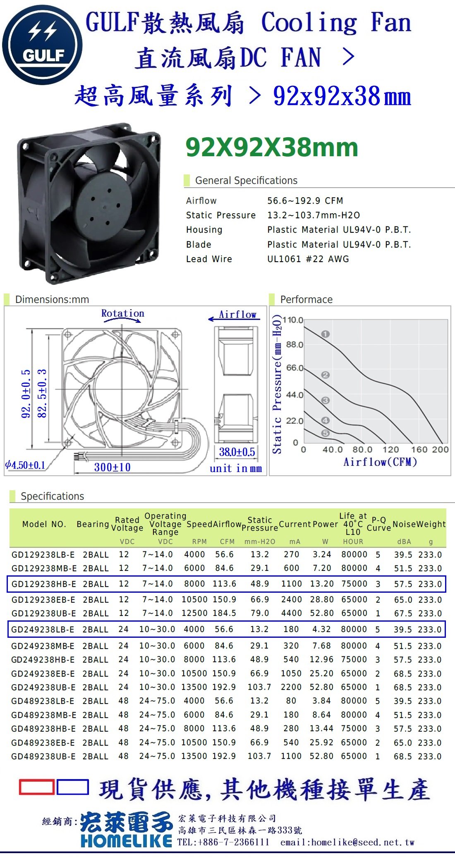The width and height of the screenshot is (455, 868).
Task: Select model GD249238MB-E
Action: click(x=43, y=646)
